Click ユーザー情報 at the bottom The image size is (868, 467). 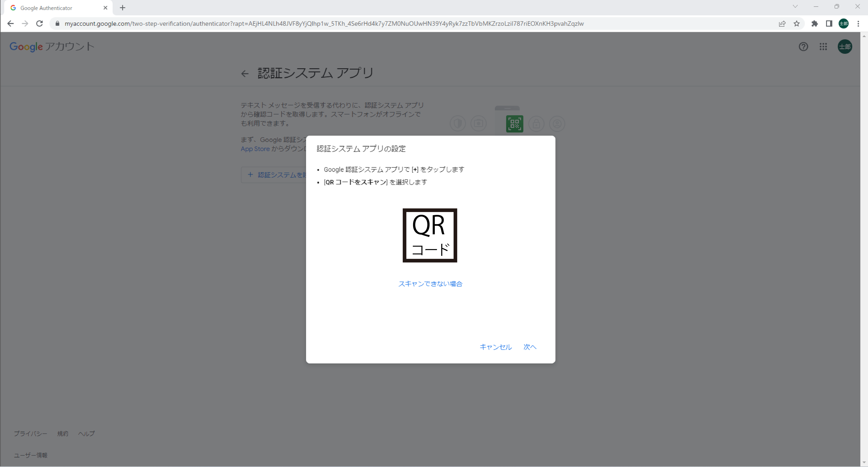click(30, 455)
